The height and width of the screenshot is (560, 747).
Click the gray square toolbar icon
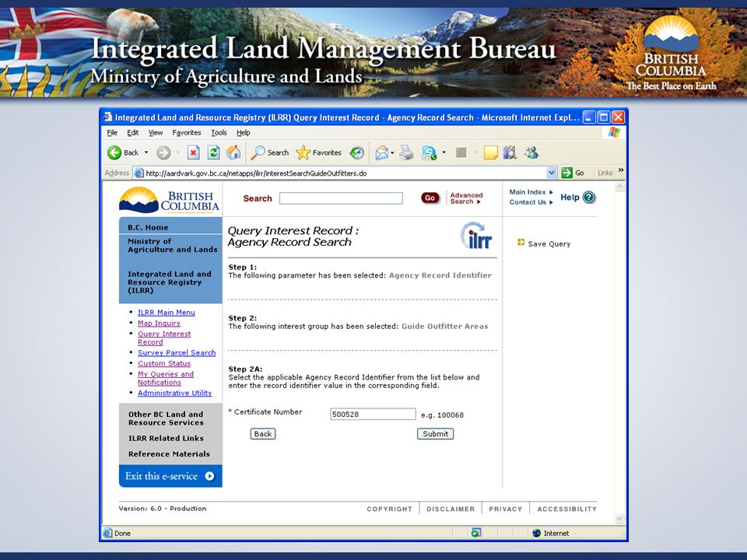tap(461, 152)
